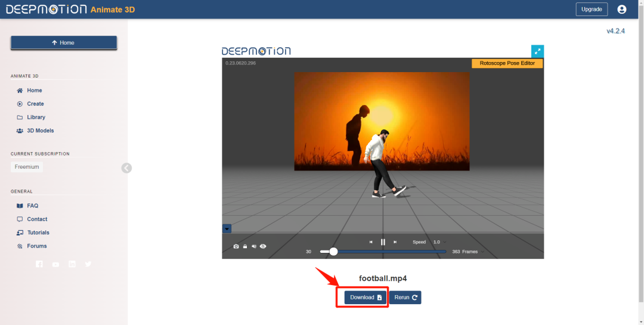Image resolution: width=644 pixels, height=325 pixels.
Task: Open Tutorials page
Action: point(38,233)
